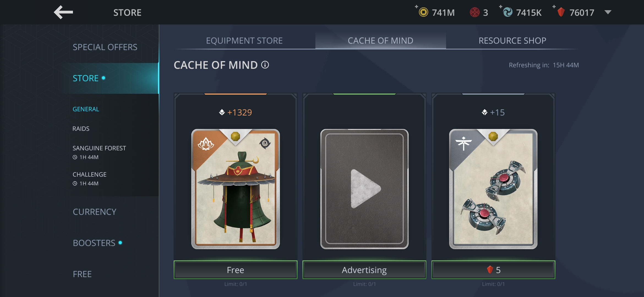Open Special Offers section
This screenshot has height=297, width=644.
point(105,47)
